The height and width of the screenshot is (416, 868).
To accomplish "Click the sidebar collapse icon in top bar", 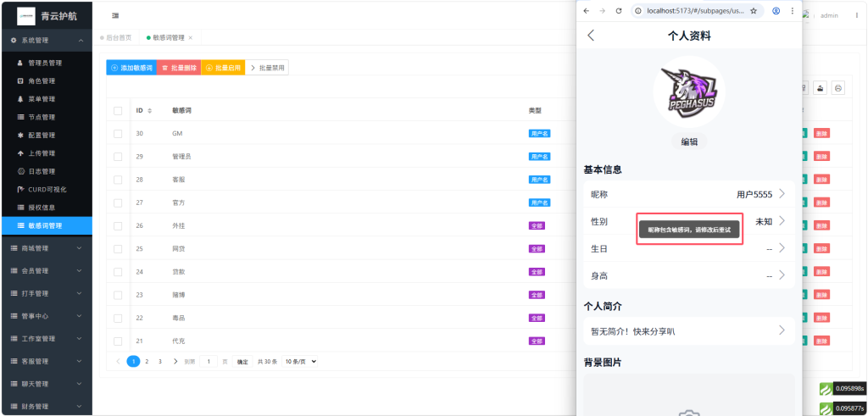I will click(x=115, y=16).
